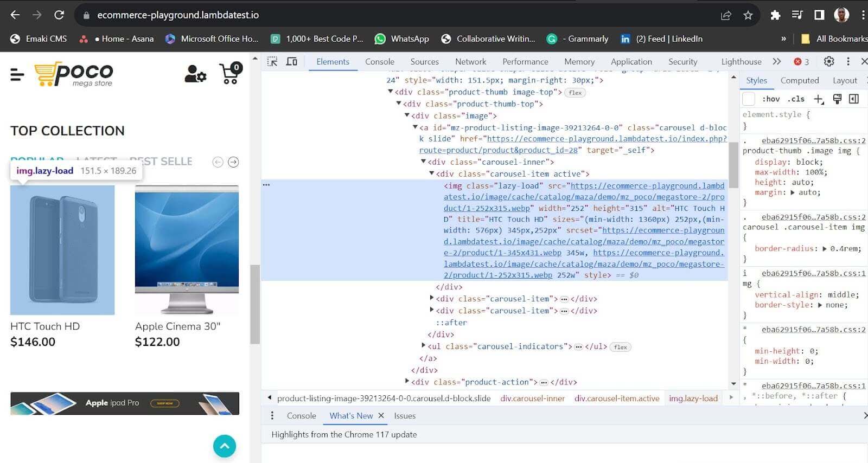
Task: Click the img.lazy-load breadcrumb
Action: (693, 398)
